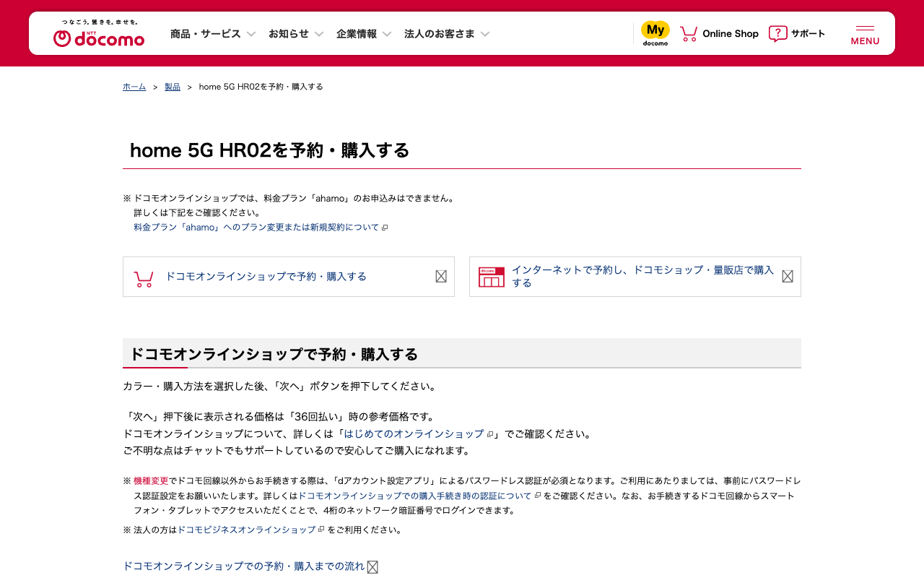Image resolution: width=924 pixels, height=578 pixels.
Task: Click the サポート question mark icon
Action: point(778,34)
